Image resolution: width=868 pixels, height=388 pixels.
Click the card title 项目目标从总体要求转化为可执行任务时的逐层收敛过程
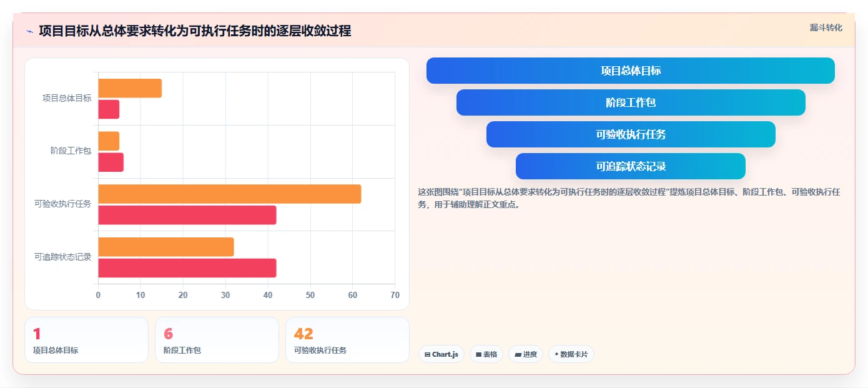coord(195,31)
